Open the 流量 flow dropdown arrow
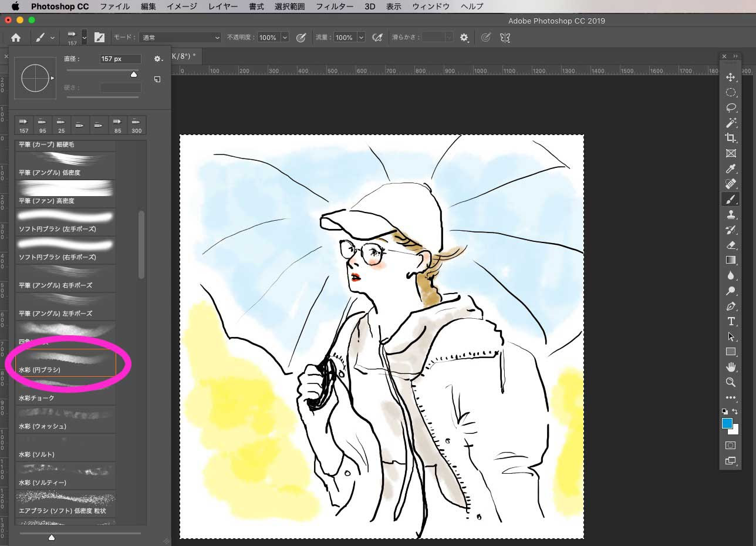756x546 pixels. (361, 37)
